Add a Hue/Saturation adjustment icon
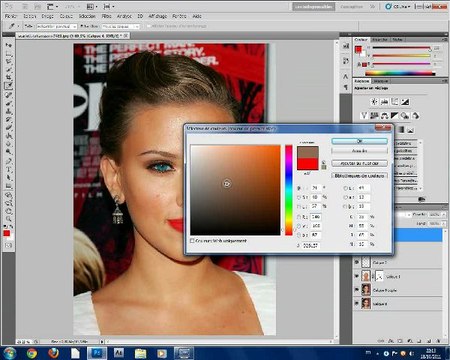Screen dimensions: 450x360 374,116
